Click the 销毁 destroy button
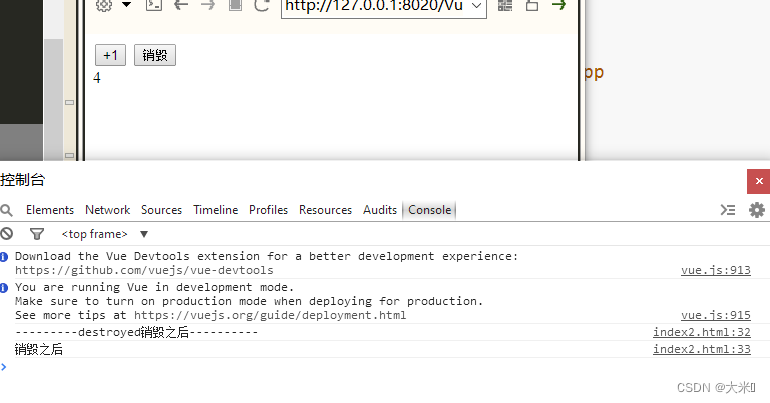 [155, 55]
